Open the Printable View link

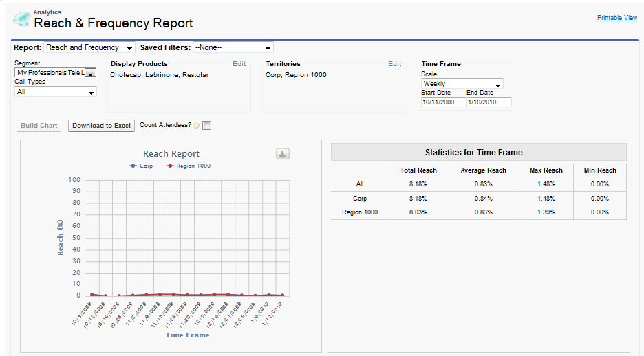[x=616, y=18]
